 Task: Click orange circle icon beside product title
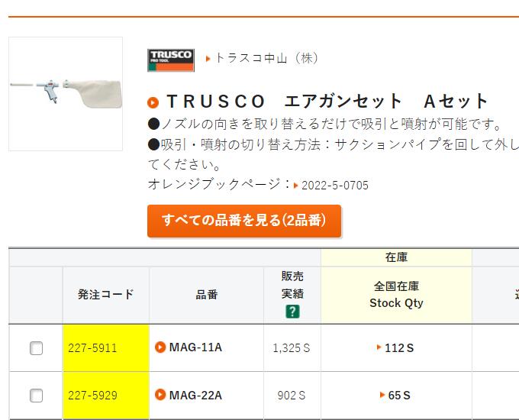point(153,102)
